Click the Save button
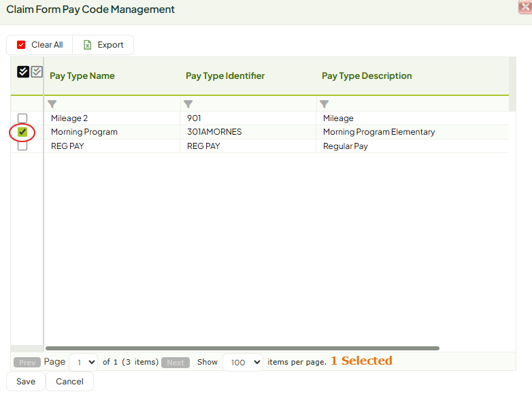 26,382
